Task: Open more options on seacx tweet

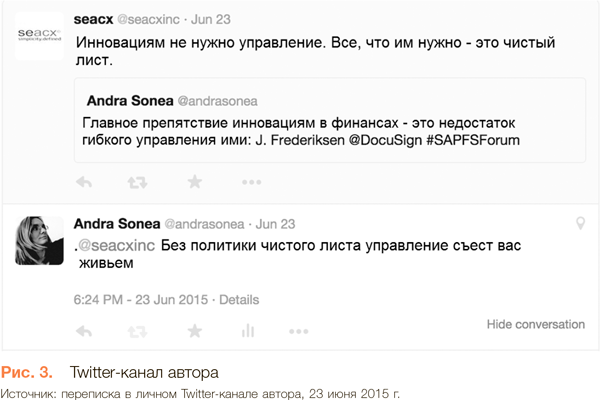Action: coord(250,183)
